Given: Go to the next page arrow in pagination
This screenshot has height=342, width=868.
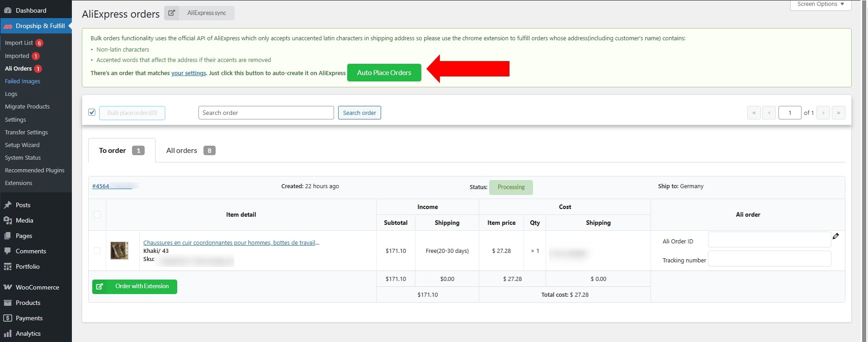Looking at the screenshot, I should (823, 113).
